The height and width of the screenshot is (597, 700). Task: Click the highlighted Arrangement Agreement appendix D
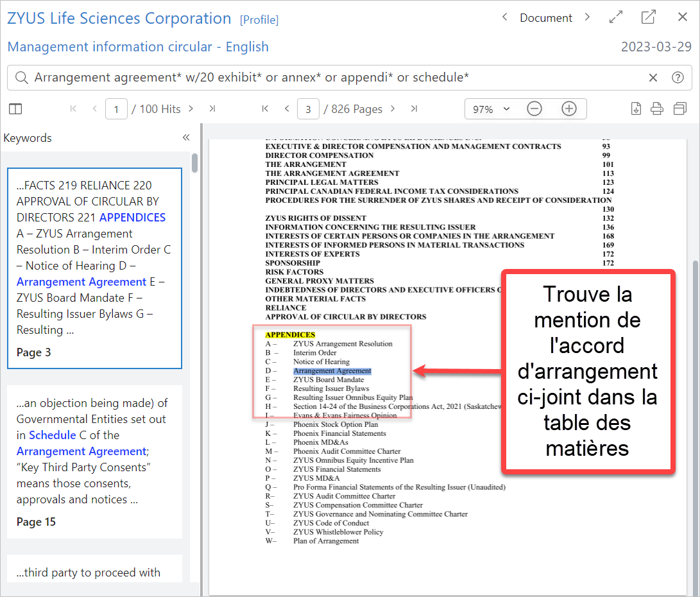pos(332,370)
